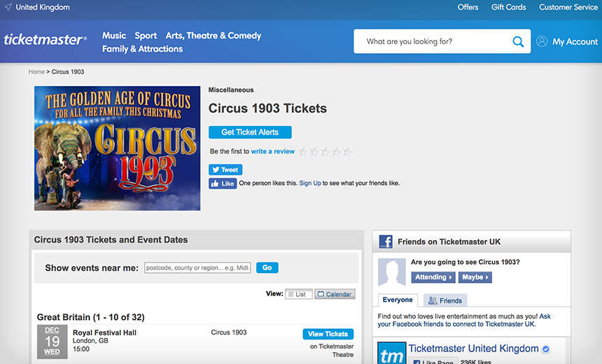This screenshot has width=602, height=364.
Task: Click the Circus 1903 poster image
Action: pos(117,148)
